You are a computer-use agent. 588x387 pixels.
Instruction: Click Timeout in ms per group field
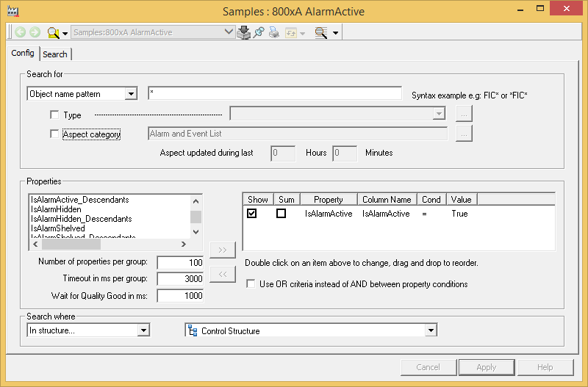[x=180, y=279]
